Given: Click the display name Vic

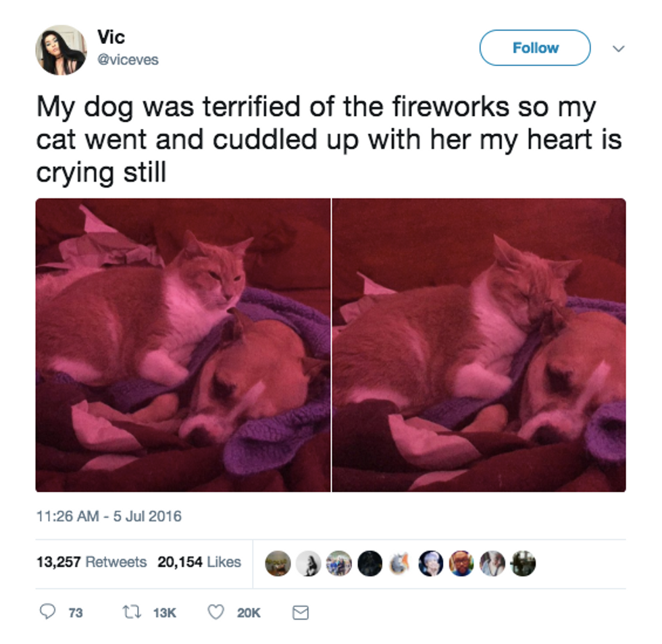Looking at the screenshot, I should [111, 37].
